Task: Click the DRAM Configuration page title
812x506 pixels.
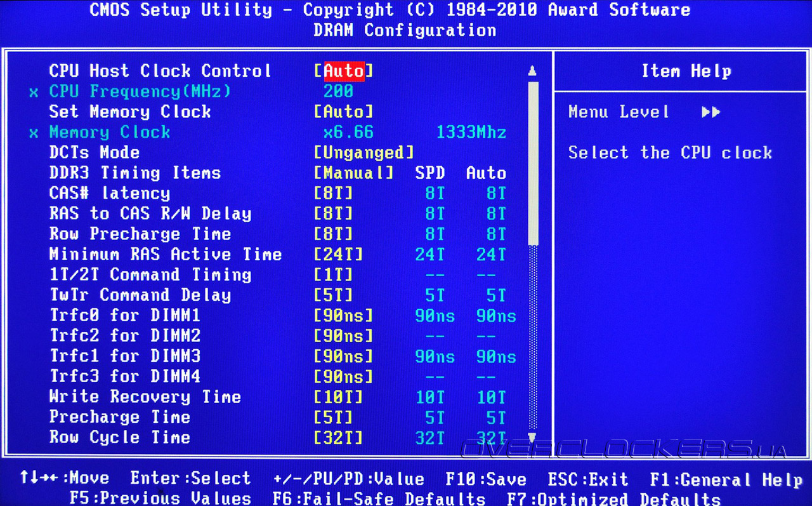Action: 405,30
